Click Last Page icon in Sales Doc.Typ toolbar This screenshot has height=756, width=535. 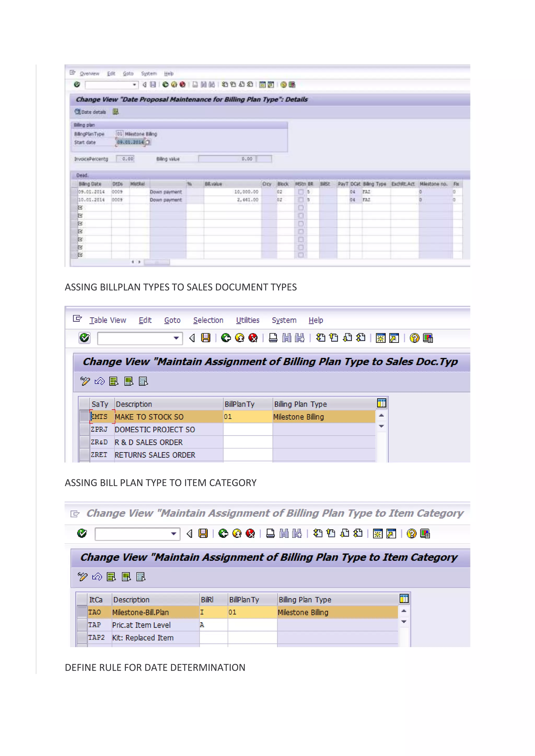(361, 338)
